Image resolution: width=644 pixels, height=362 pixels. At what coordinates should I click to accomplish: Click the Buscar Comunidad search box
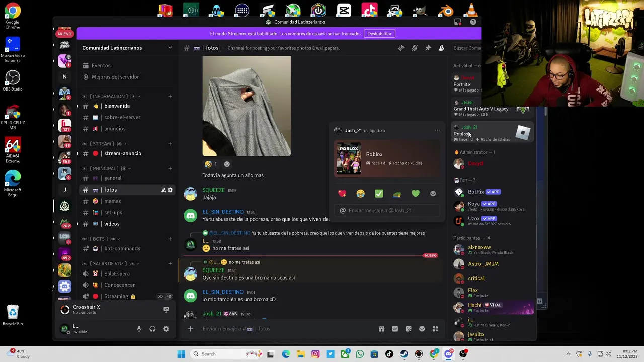click(466, 48)
